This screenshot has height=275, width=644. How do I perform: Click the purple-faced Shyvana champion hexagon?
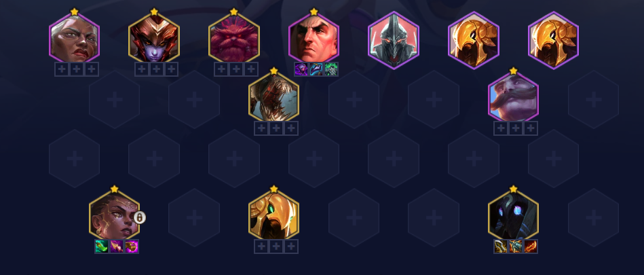tap(154, 40)
